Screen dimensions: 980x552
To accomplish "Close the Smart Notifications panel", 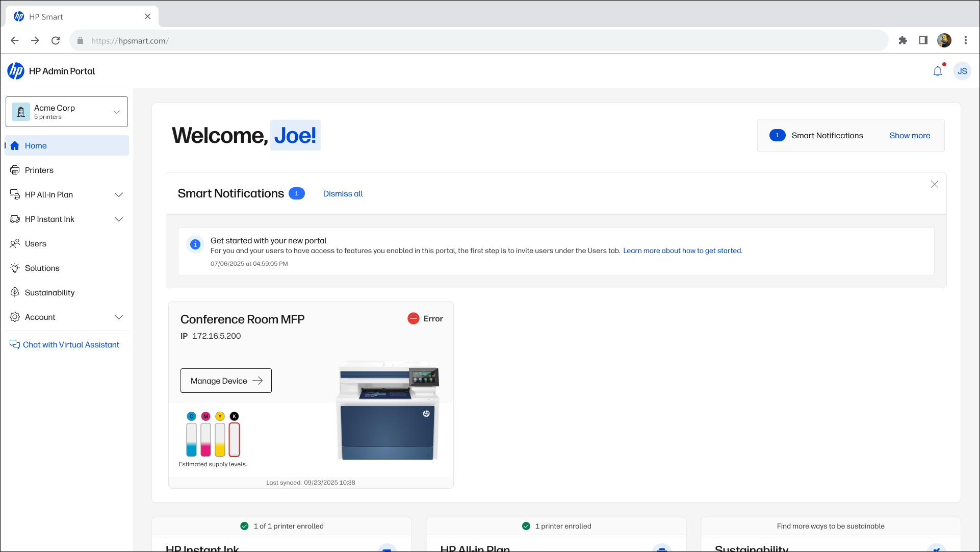I will [x=934, y=184].
